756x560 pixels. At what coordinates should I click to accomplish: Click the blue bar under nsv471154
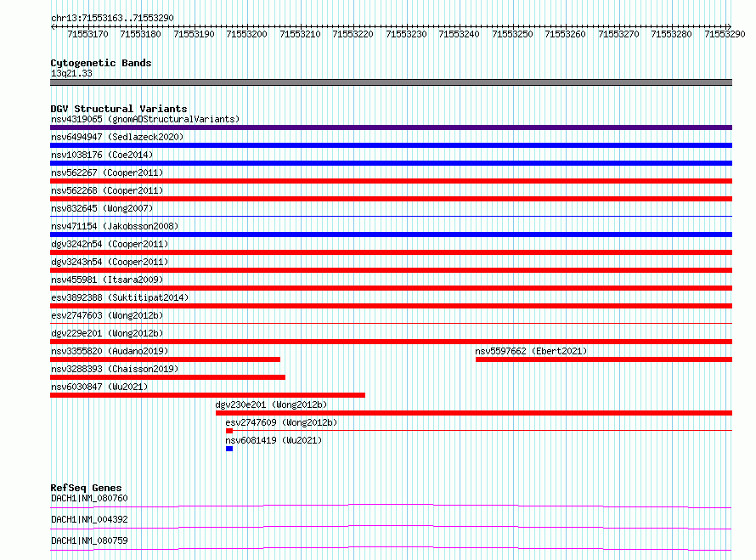pos(391,235)
